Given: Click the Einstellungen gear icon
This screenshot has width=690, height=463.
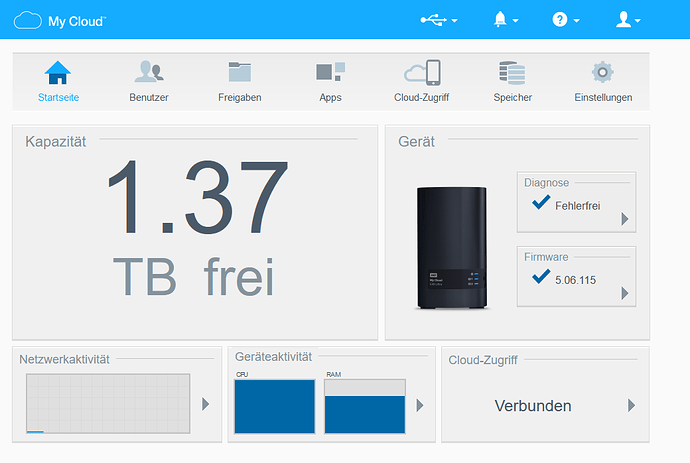Looking at the screenshot, I should click(x=602, y=72).
